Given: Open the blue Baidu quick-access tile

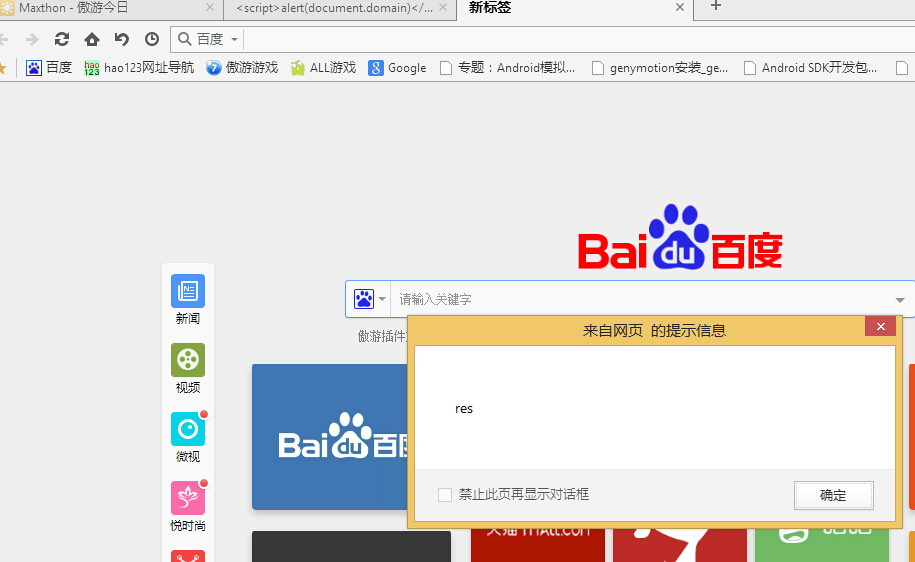Looking at the screenshot, I should pyautogui.click(x=330, y=437).
